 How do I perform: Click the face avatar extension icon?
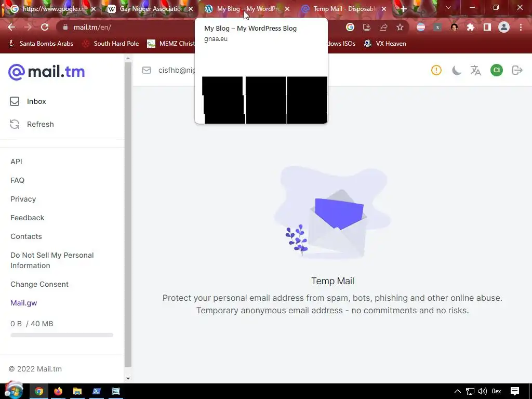[454, 27]
